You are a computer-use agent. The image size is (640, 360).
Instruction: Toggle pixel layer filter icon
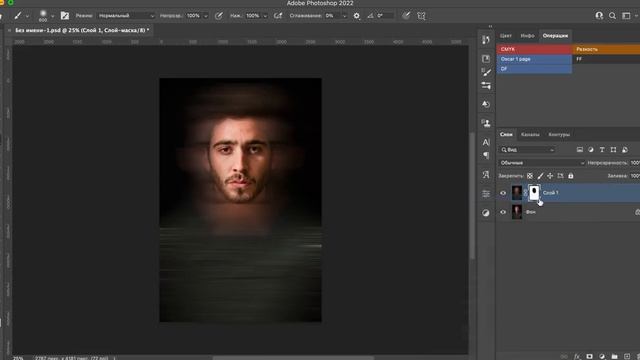point(580,150)
